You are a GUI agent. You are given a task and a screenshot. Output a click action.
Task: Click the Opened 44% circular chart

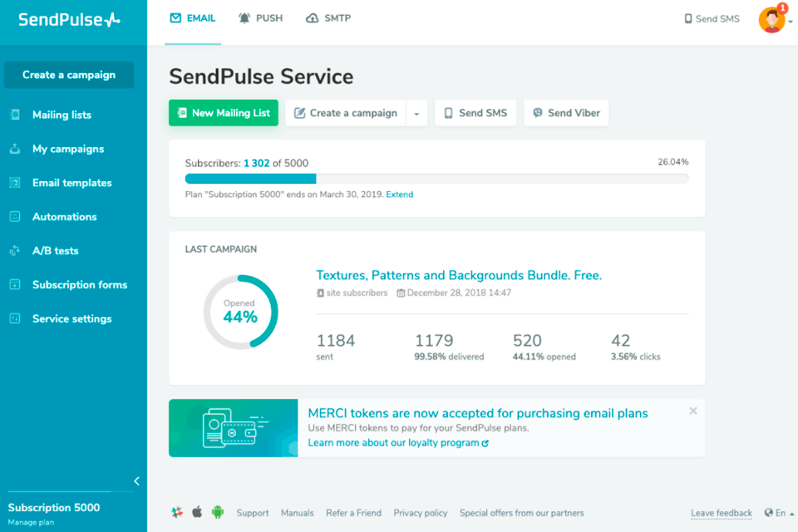coord(241,312)
